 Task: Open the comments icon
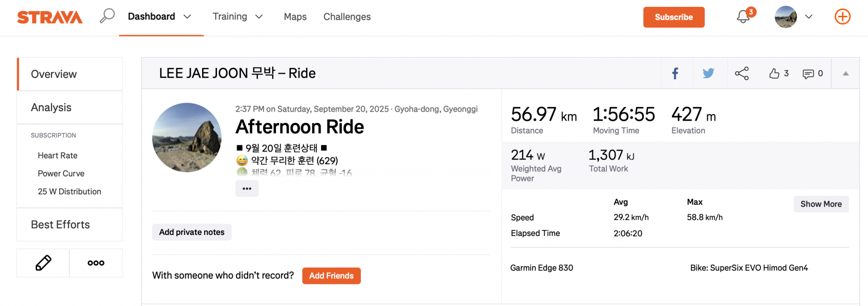[808, 74]
